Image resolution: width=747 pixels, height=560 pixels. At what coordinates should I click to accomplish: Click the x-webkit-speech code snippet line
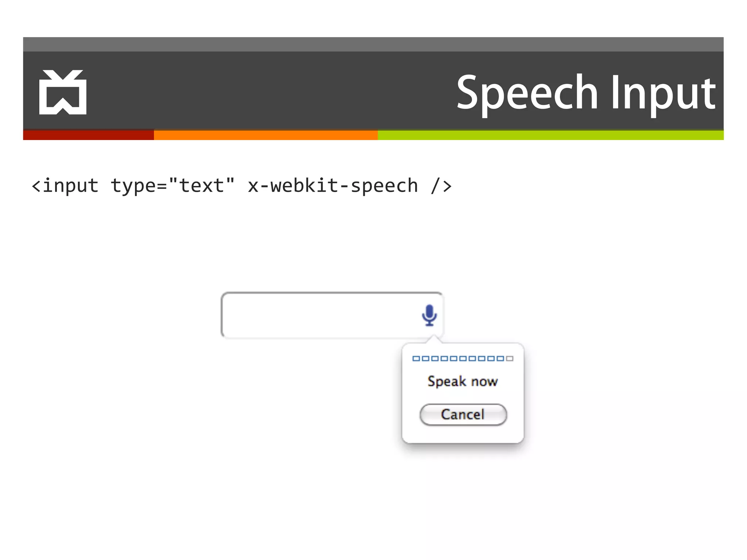(242, 186)
